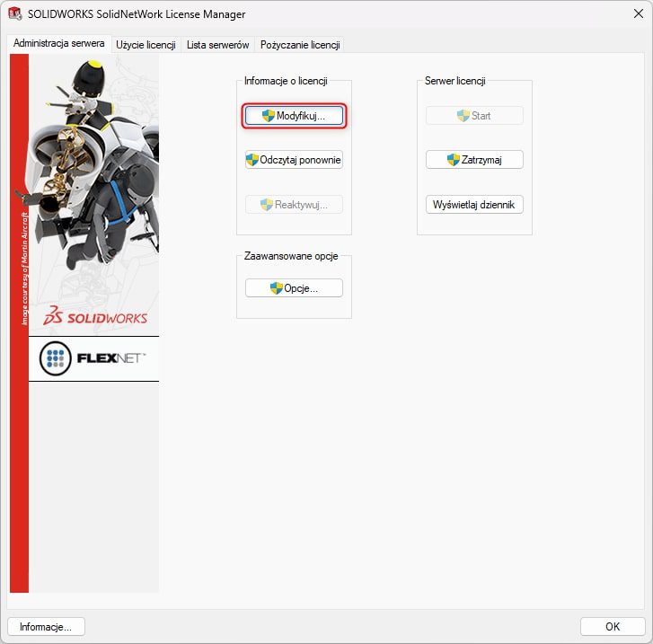This screenshot has height=644, width=653.
Task: Confirm with the OK button
Action: 613,627
